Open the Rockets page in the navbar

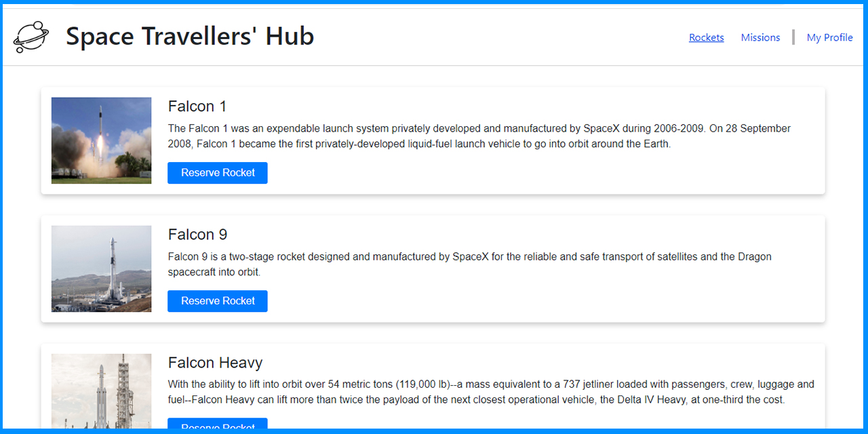(706, 37)
